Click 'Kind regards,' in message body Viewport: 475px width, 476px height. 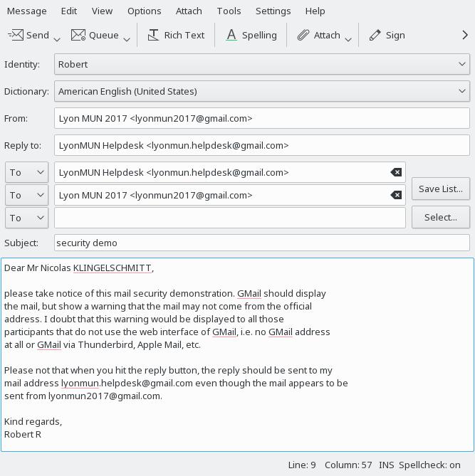(x=33, y=422)
